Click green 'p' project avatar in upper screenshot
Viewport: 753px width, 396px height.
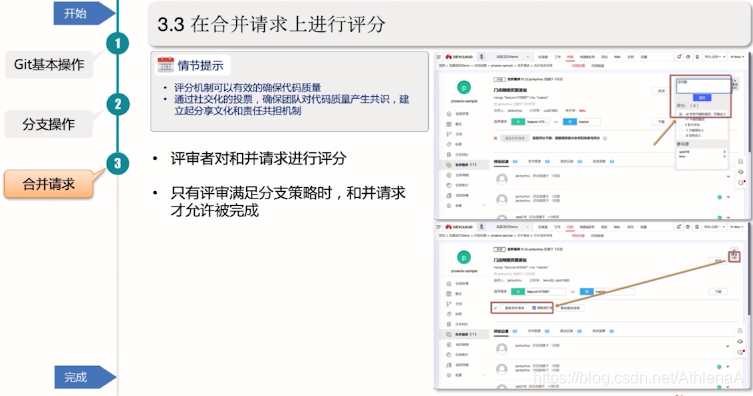(x=464, y=87)
